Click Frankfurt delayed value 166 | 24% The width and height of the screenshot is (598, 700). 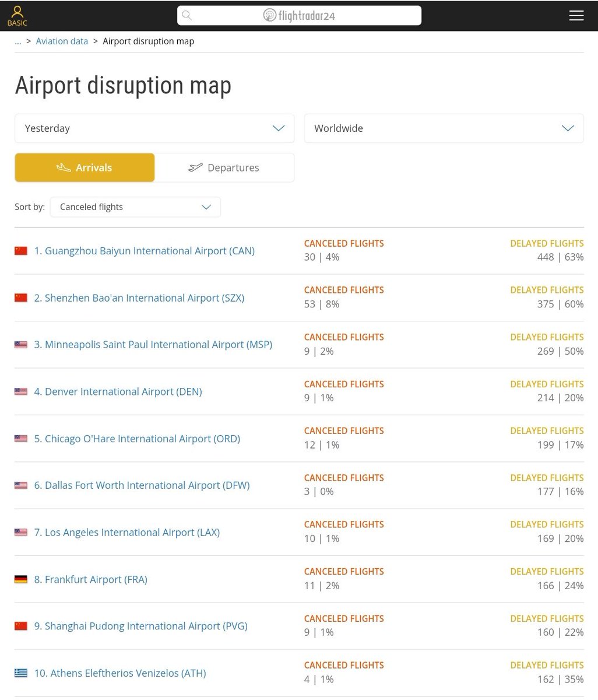[560, 586]
